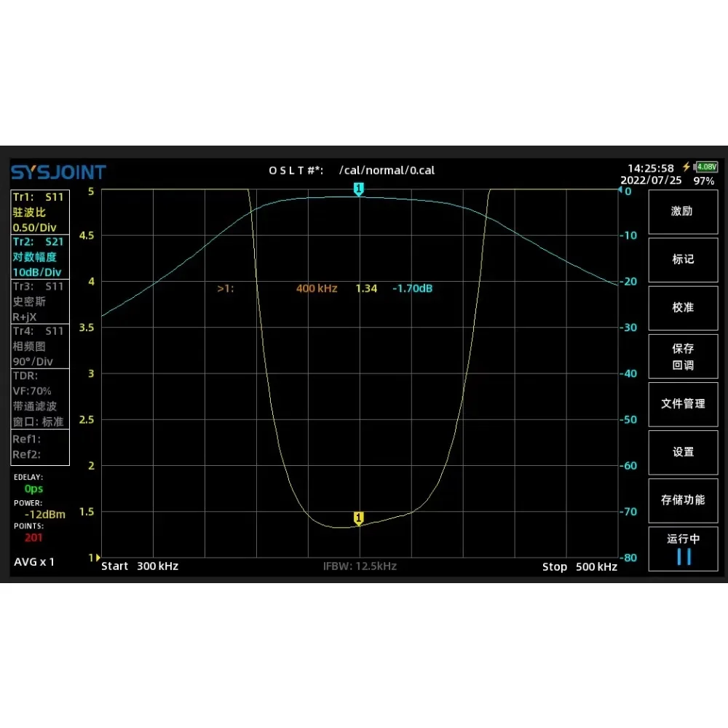The image size is (728, 728).
Task: Click the Stop 500 kHz frequency field
Action: 579,567
